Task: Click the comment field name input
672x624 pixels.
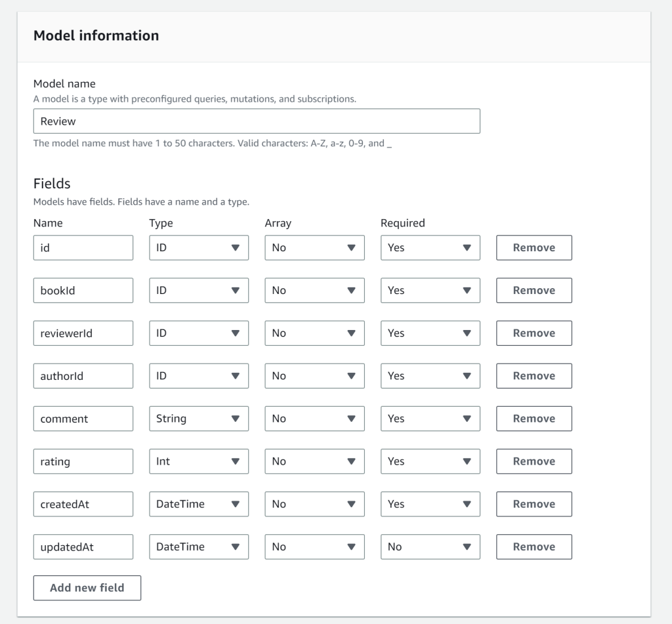Action: coord(83,419)
